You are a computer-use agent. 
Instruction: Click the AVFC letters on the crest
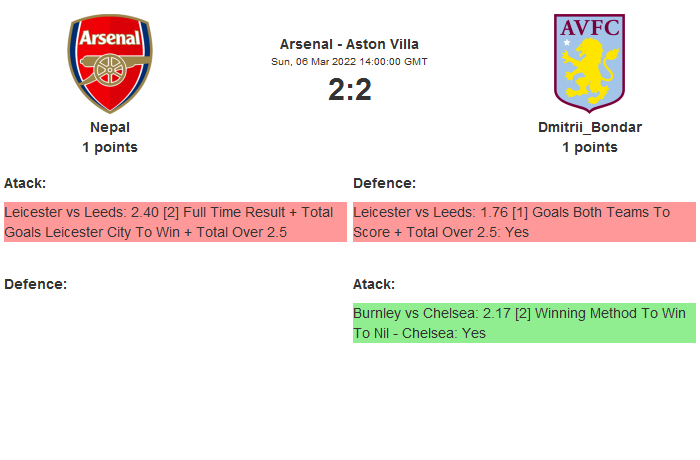click(590, 28)
